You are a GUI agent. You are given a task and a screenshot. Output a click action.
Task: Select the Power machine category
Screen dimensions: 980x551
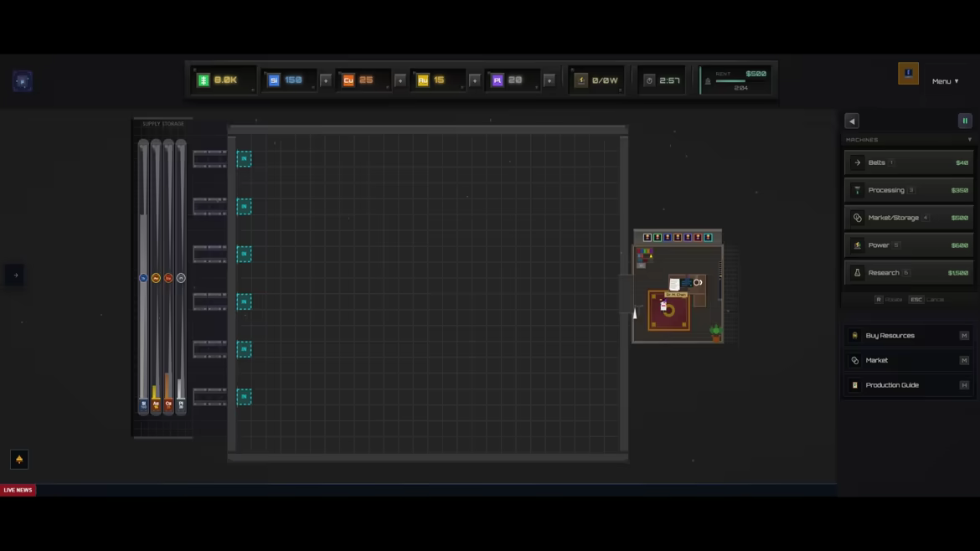[x=909, y=245]
